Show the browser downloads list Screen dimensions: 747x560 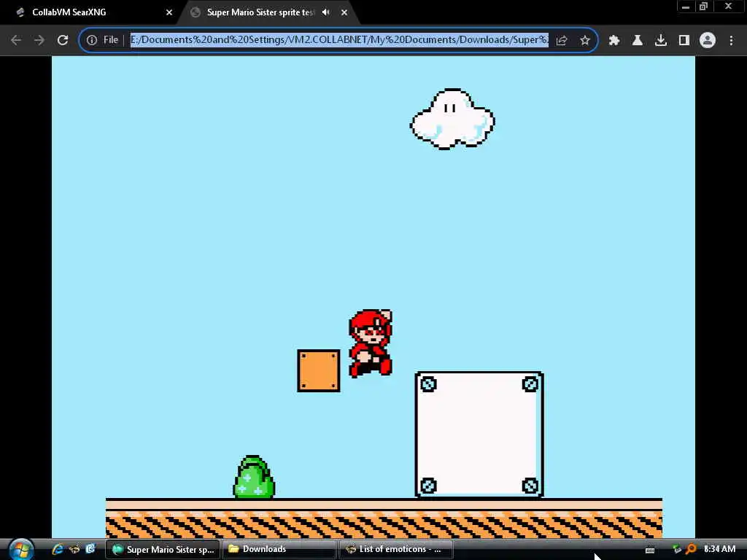pos(661,41)
